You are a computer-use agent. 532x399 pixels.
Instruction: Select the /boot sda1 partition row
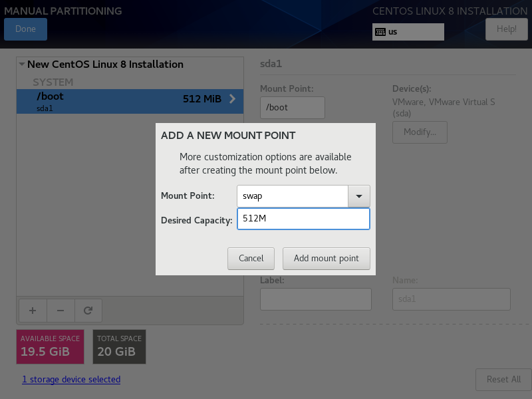(x=130, y=102)
